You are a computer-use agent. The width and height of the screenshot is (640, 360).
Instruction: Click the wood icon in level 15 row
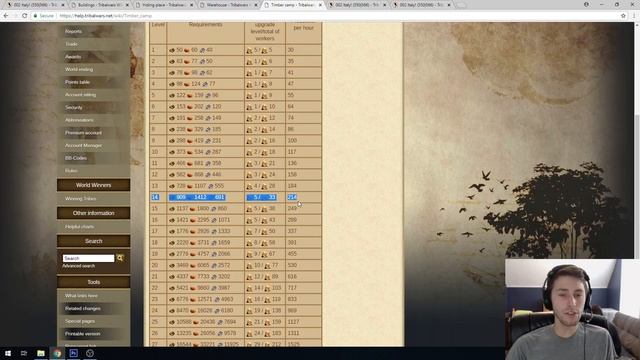point(172,209)
